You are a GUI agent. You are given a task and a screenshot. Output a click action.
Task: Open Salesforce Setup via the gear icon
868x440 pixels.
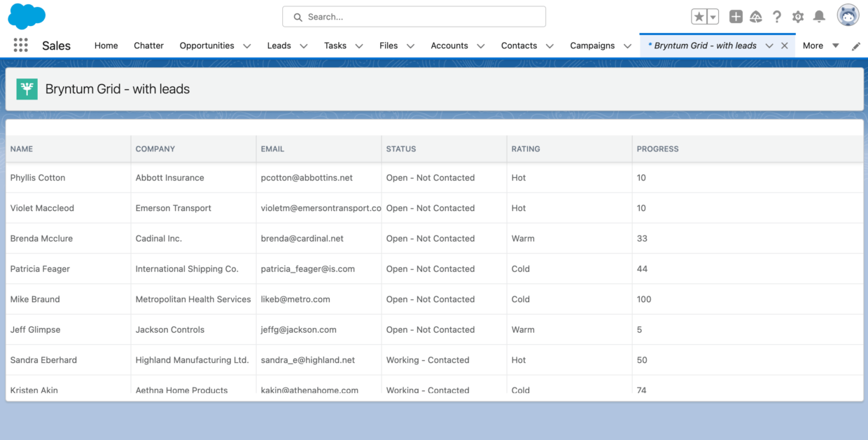click(798, 16)
